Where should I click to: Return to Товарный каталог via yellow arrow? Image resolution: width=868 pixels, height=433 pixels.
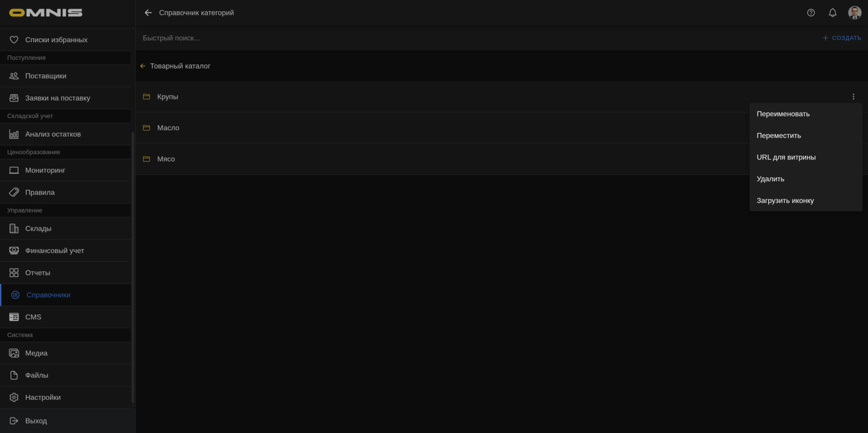[143, 66]
